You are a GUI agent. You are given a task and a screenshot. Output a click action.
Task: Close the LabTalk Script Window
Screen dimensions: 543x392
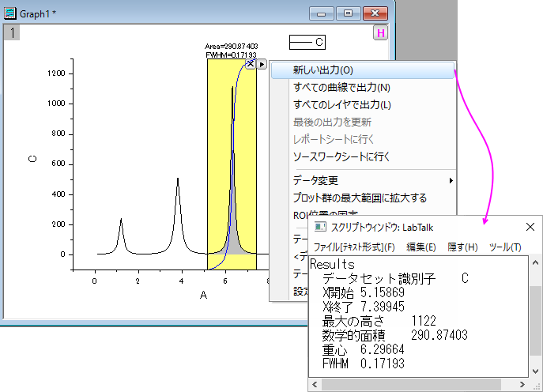530,227
